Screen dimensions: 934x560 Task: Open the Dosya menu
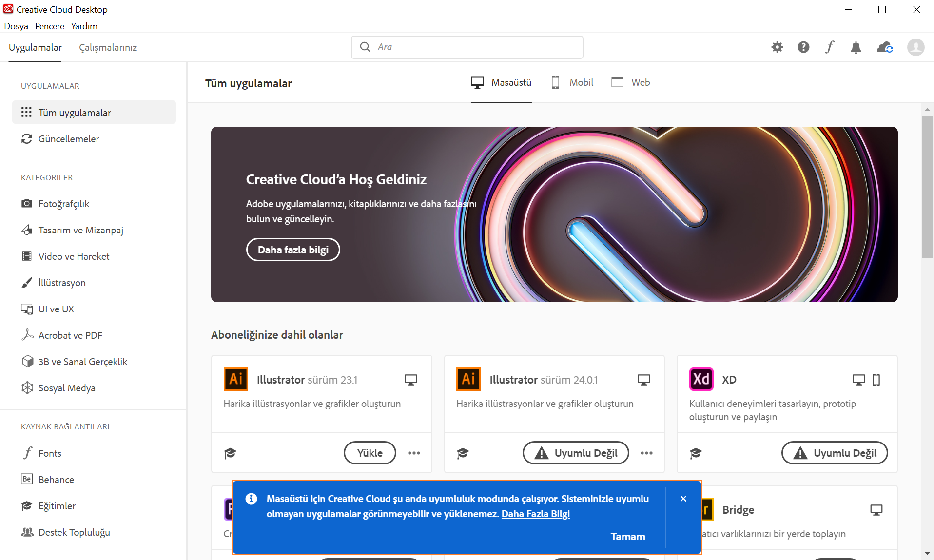pyautogui.click(x=16, y=26)
